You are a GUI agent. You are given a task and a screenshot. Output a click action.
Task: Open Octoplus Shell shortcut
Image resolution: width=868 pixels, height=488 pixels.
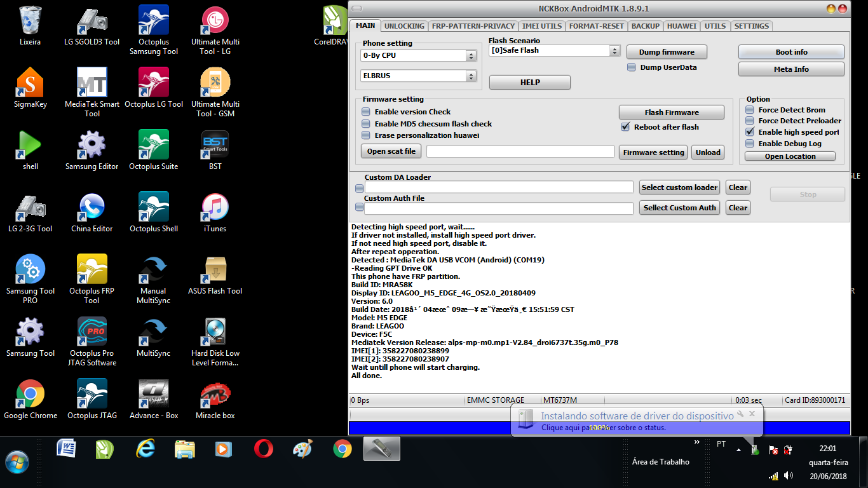154,212
